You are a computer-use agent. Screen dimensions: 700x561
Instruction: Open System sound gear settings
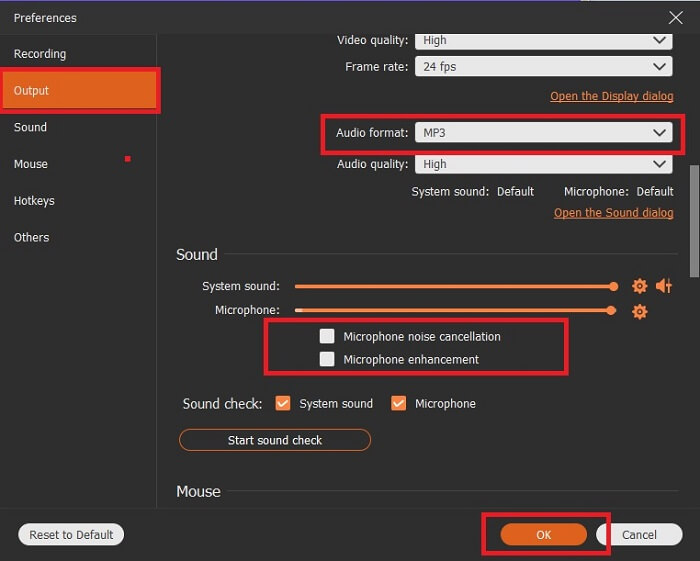pyautogui.click(x=640, y=286)
